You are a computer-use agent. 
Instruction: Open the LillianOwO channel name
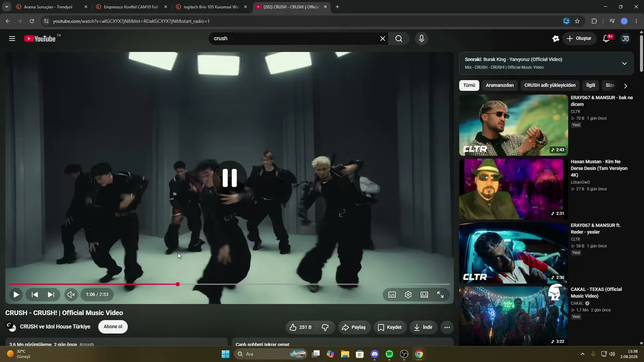point(580,183)
